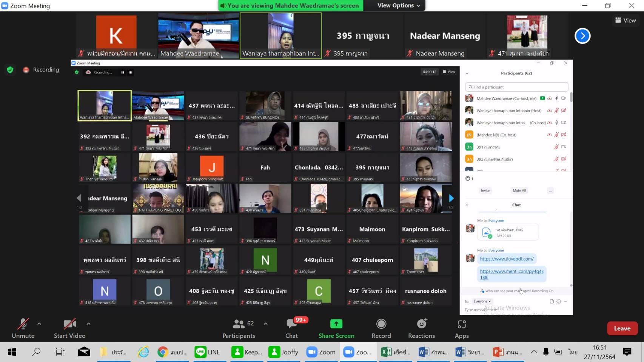
Task: Expand participants options caret beside 62
Action: pyautogui.click(x=266, y=324)
